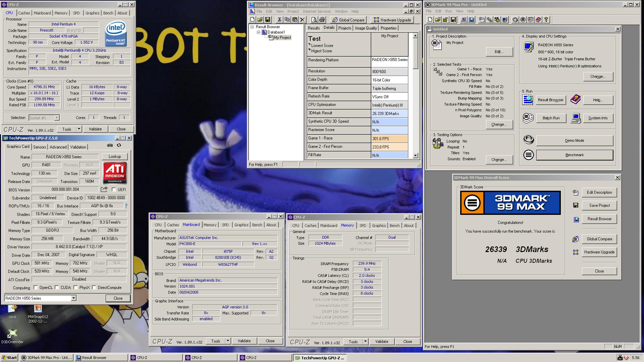Click Global Compare button in Result Browser toolbar
644x362 pixels.
pos(348,20)
